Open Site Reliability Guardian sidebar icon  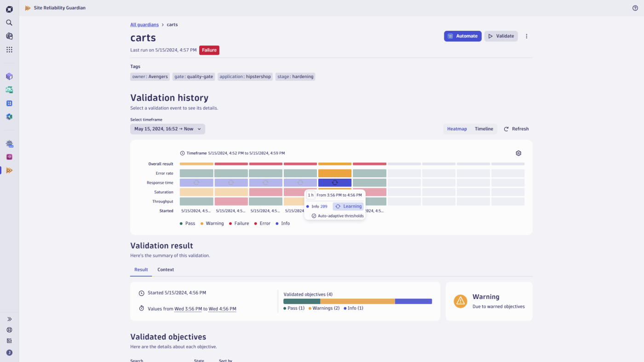9,170
